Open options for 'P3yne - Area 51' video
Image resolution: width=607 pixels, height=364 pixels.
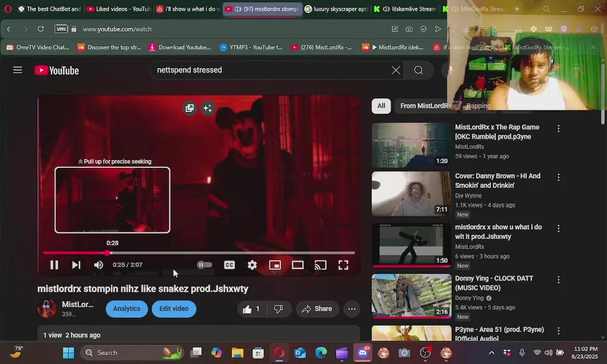coord(558,331)
